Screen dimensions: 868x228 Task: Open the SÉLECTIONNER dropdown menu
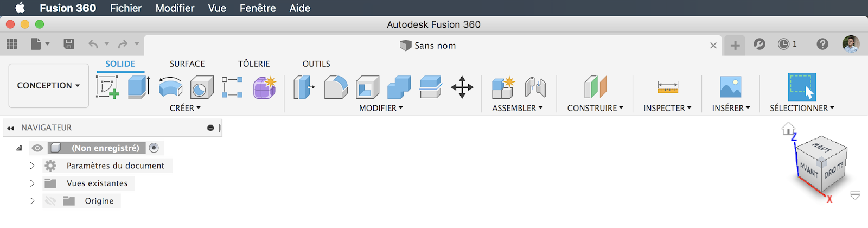[x=802, y=108]
